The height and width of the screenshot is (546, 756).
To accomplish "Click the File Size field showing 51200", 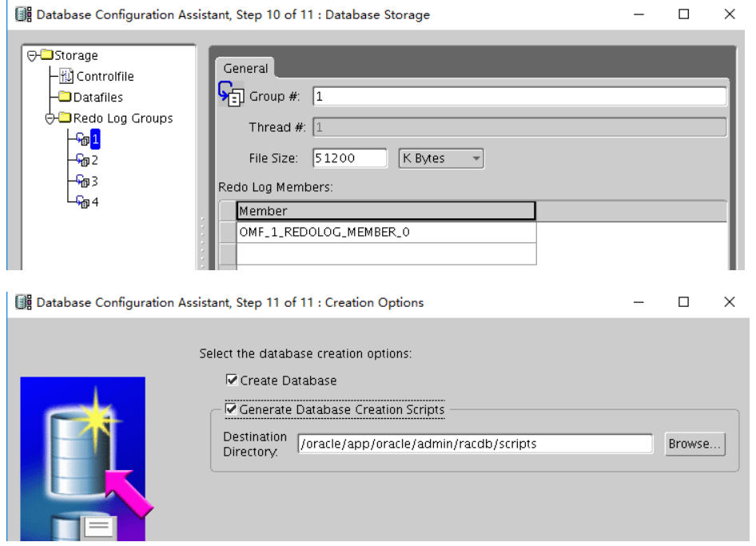I will coord(349,158).
